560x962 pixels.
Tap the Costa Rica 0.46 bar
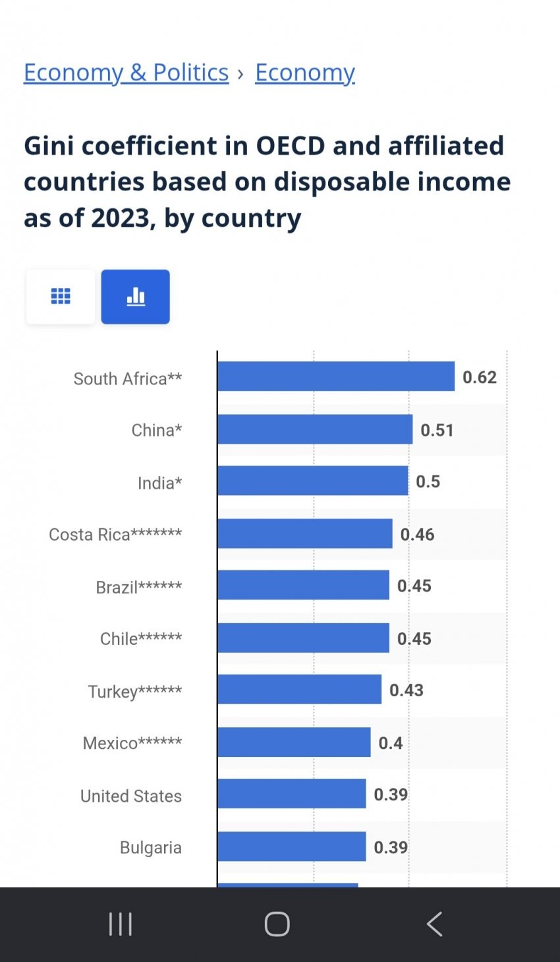pyautogui.click(x=305, y=533)
